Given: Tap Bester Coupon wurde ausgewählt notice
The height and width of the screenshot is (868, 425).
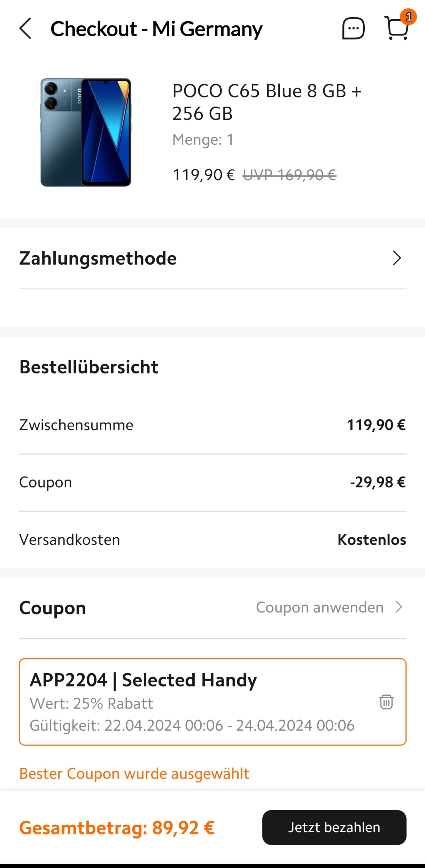Looking at the screenshot, I should 134,774.
